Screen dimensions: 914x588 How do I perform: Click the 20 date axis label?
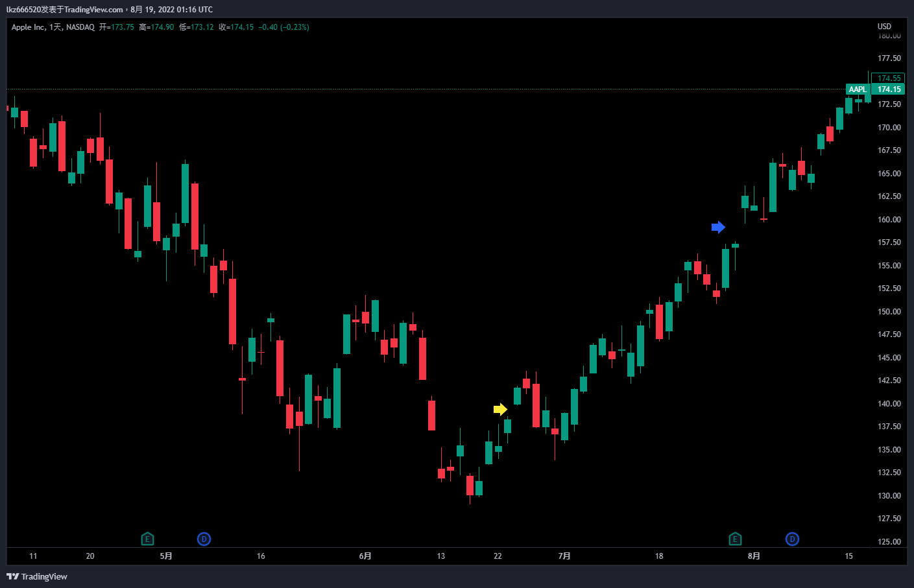[x=90, y=556]
